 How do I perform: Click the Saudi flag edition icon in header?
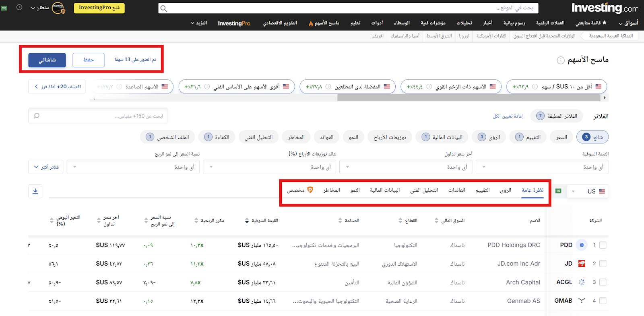[x=4, y=8]
